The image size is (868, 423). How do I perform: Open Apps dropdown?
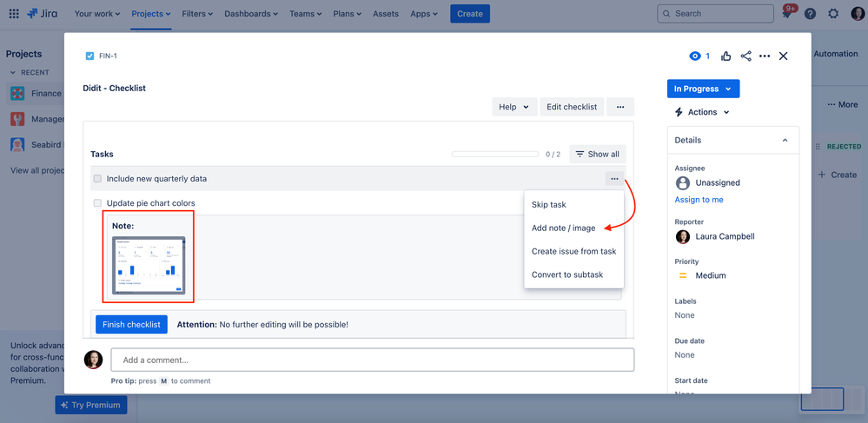tap(424, 14)
